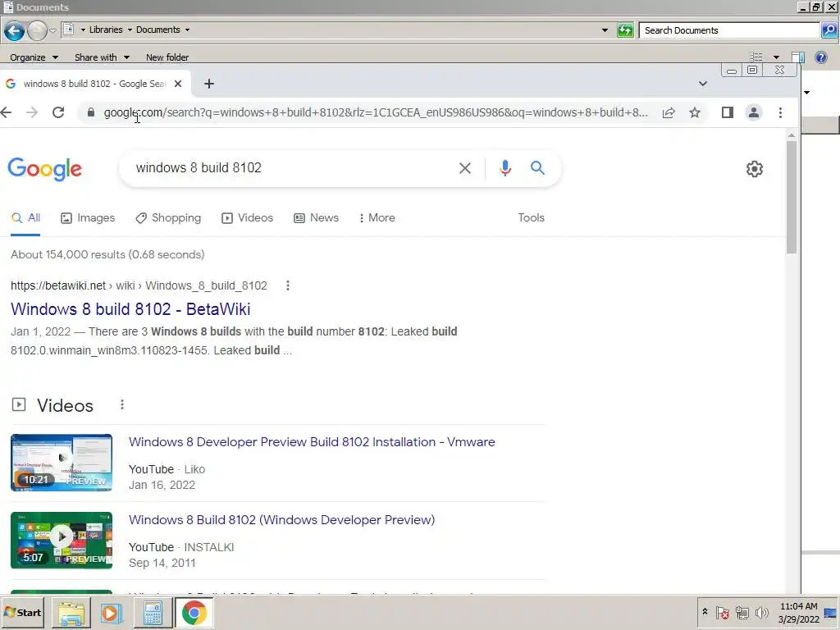Open the Chrome three-dot menu
This screenshot has height=630, width=840.
[781, 112]
